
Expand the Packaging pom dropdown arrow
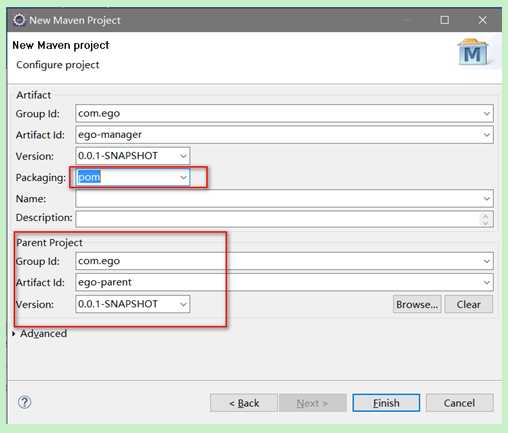[x=183, y=177]
